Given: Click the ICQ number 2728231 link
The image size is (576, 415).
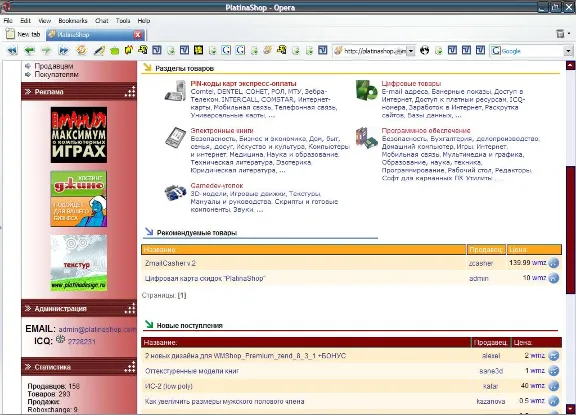Looking at the screenshot, I should pyautogui.click(x=82, y=341).
